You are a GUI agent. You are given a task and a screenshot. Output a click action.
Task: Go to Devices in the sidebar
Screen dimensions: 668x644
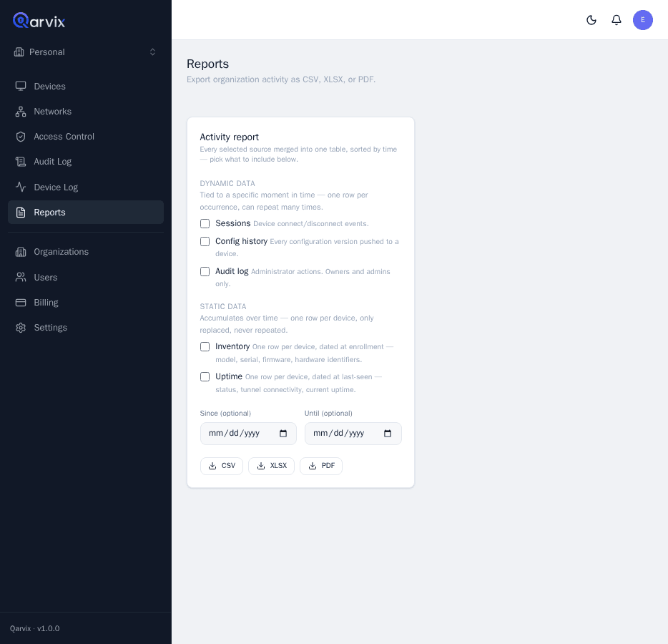click(86, 86)
